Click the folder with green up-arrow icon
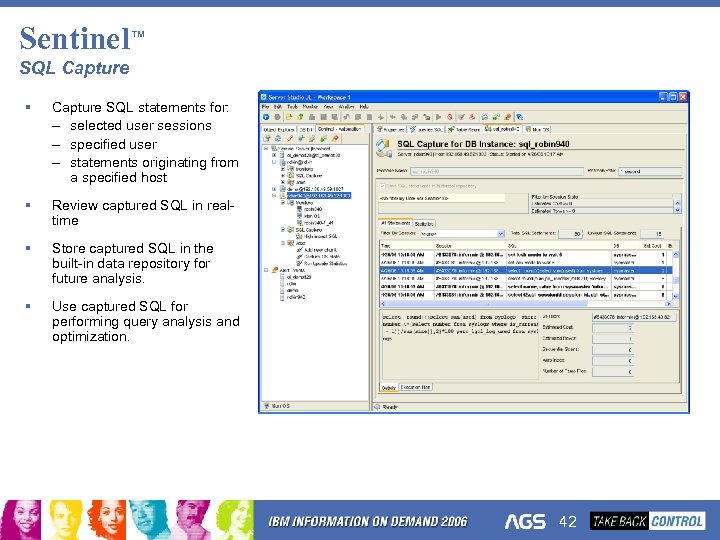Screen dimensions: 720x540 300,117
